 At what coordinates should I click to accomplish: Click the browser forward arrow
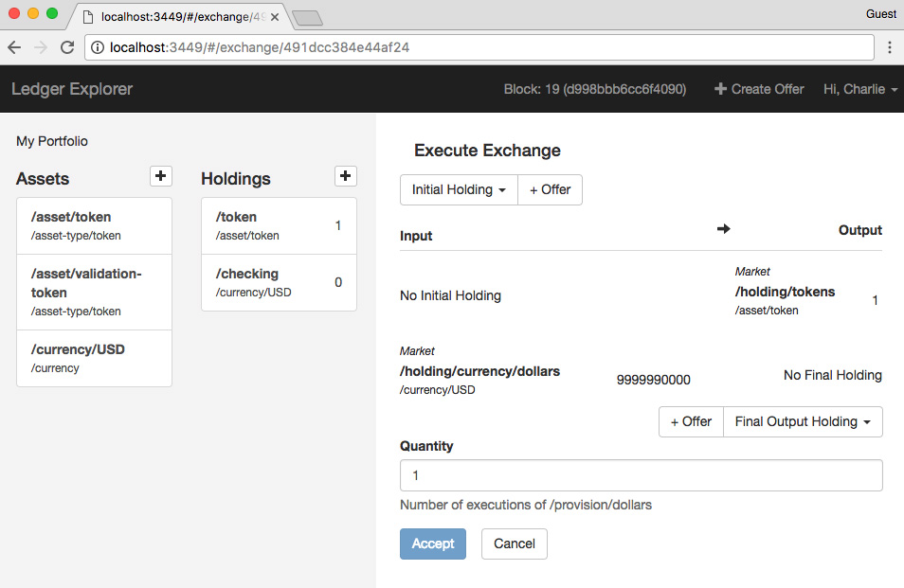(x=41, y=47)
